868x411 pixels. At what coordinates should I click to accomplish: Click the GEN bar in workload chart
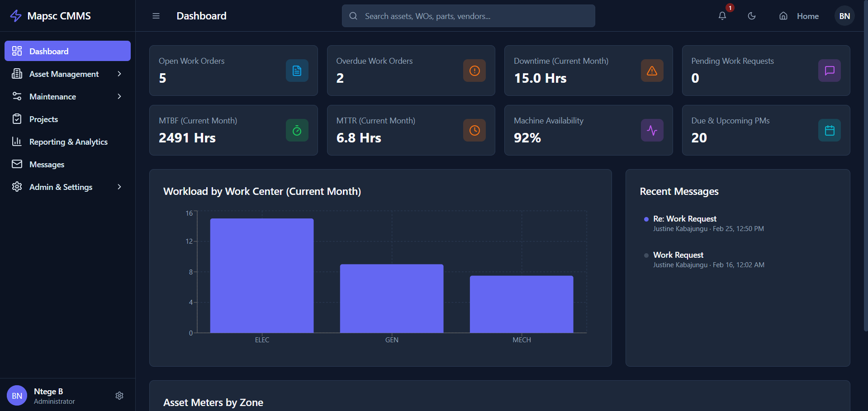pos(392,298)
